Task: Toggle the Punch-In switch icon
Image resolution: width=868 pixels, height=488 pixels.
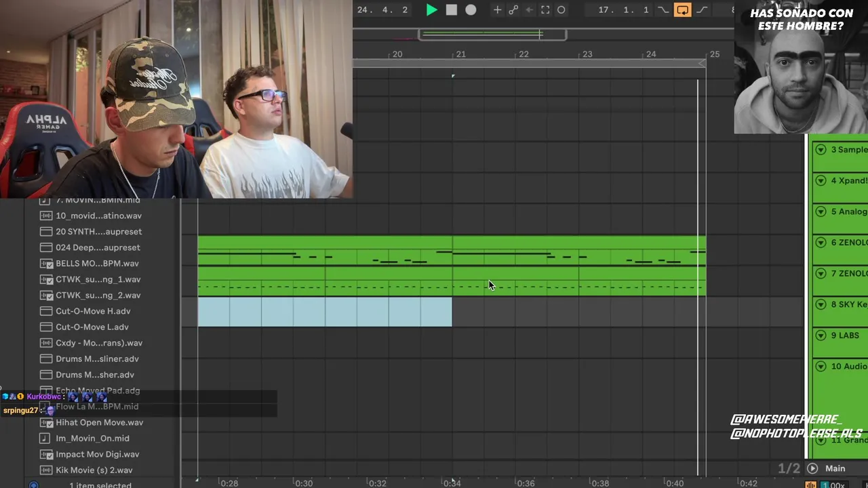Action: [663, 10]
